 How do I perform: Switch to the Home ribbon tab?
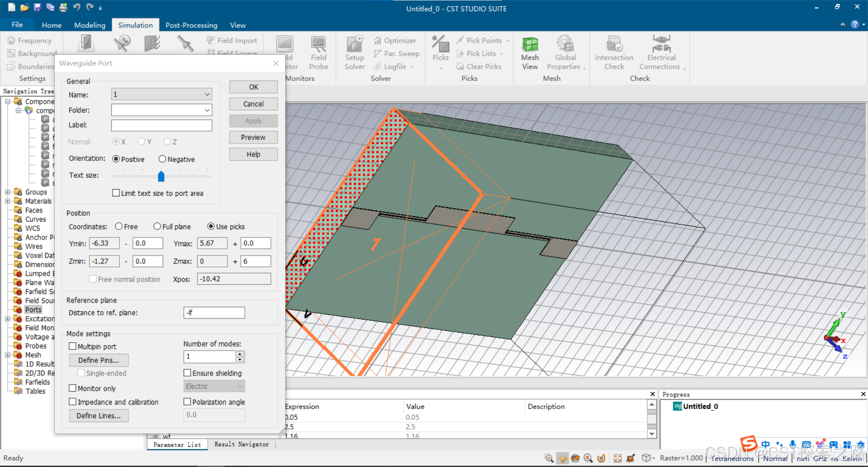[52, 25]
